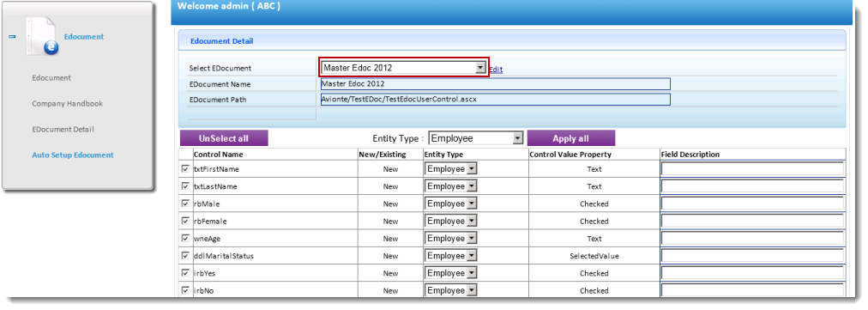Click the Control Name column header
868x310 pixels.
[218, 155]
